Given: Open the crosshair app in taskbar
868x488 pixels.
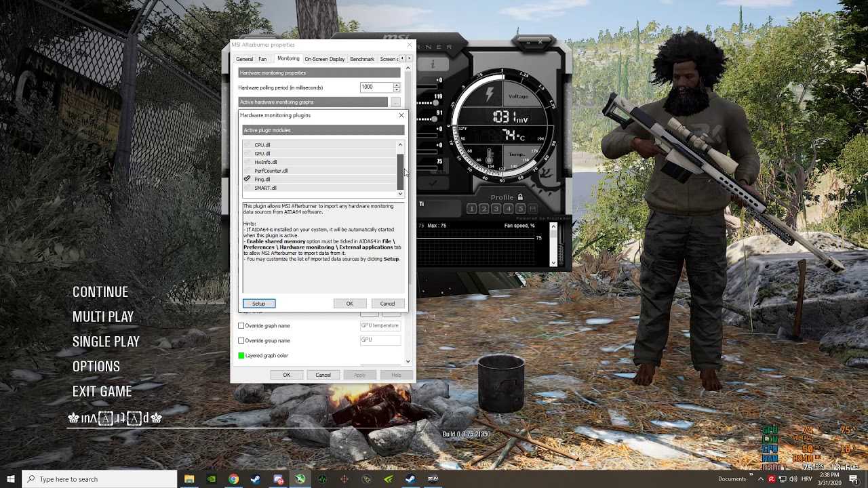Looking at the screenshot, I should tap(344, 479).
